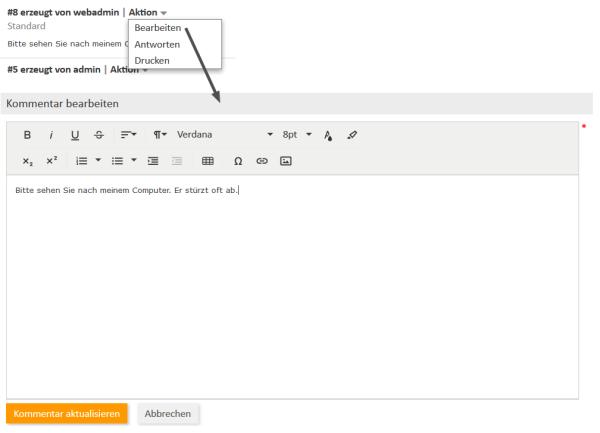Viewport: 600px width, 433px height.
Task: Click the Abbrechen button
Action: point(168,413)
